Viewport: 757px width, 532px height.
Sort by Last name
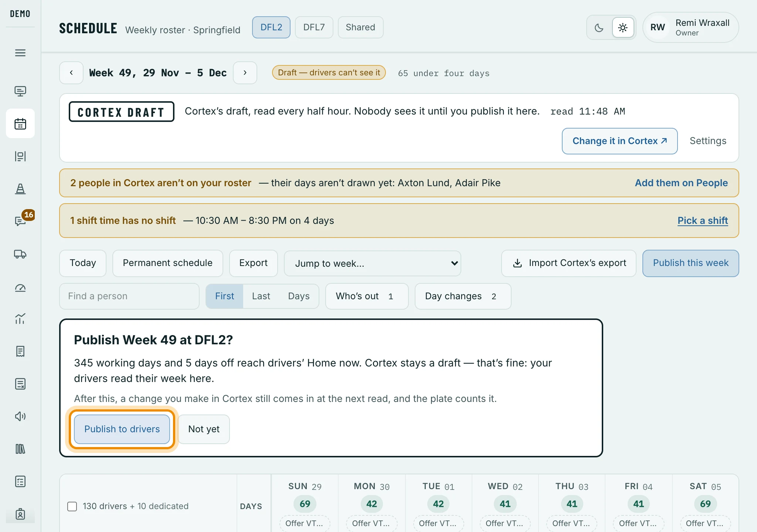pos(261,296)
